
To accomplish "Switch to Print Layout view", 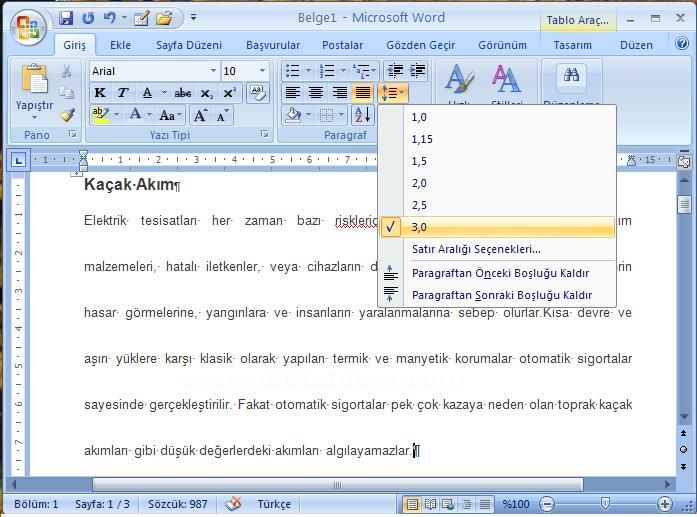I will point(412,504).
